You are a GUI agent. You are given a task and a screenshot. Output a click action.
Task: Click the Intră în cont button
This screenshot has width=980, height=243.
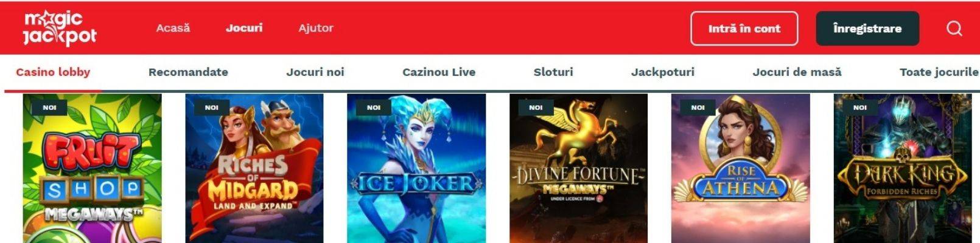pyautogui.click(x=744, y=29)
